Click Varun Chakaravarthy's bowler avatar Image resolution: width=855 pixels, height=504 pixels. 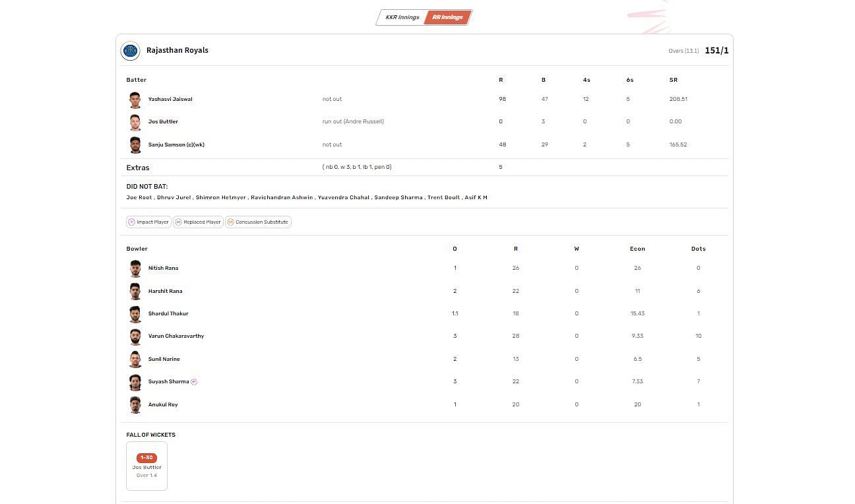(x=135, y=336)
